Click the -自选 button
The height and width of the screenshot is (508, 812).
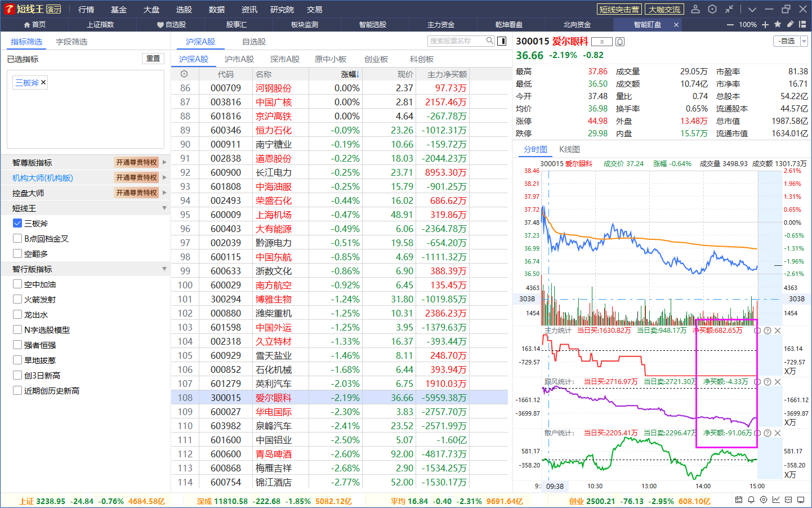click(x=787, y=41)
